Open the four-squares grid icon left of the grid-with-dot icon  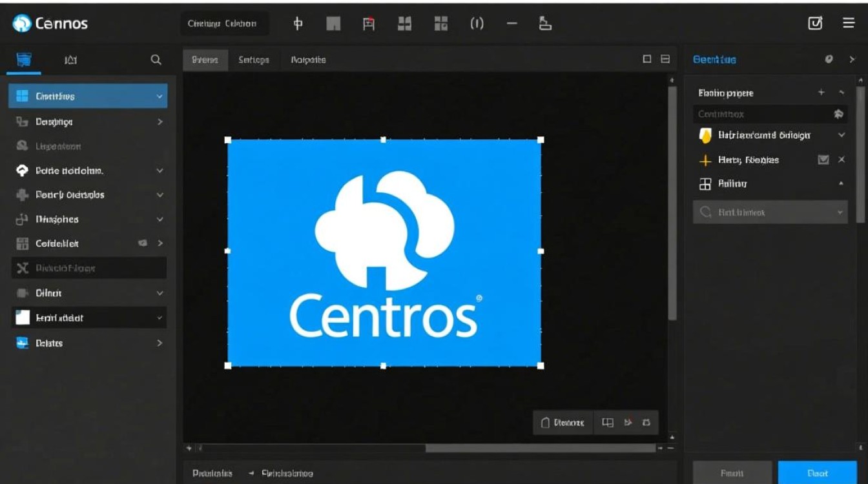pos(405,24)
